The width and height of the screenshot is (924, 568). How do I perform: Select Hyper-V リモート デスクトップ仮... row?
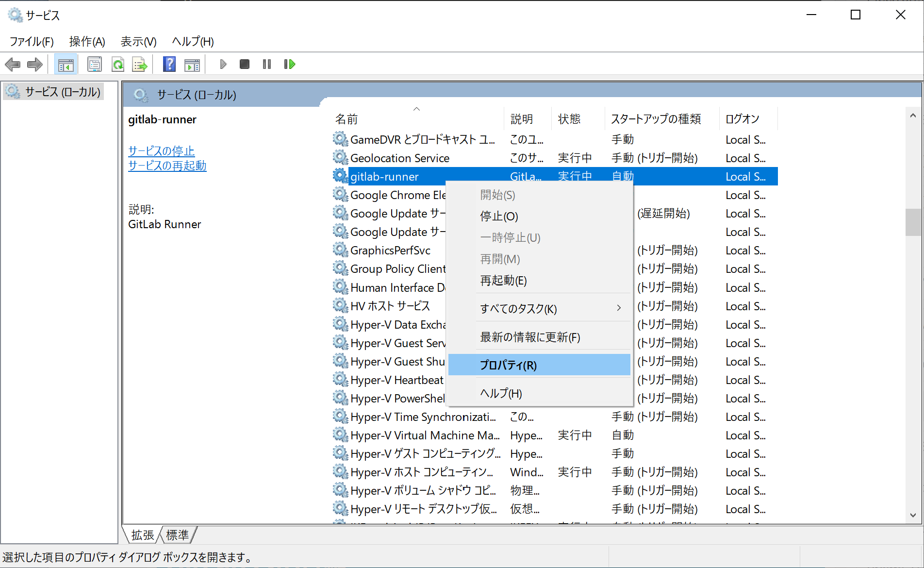click(555, 509)
